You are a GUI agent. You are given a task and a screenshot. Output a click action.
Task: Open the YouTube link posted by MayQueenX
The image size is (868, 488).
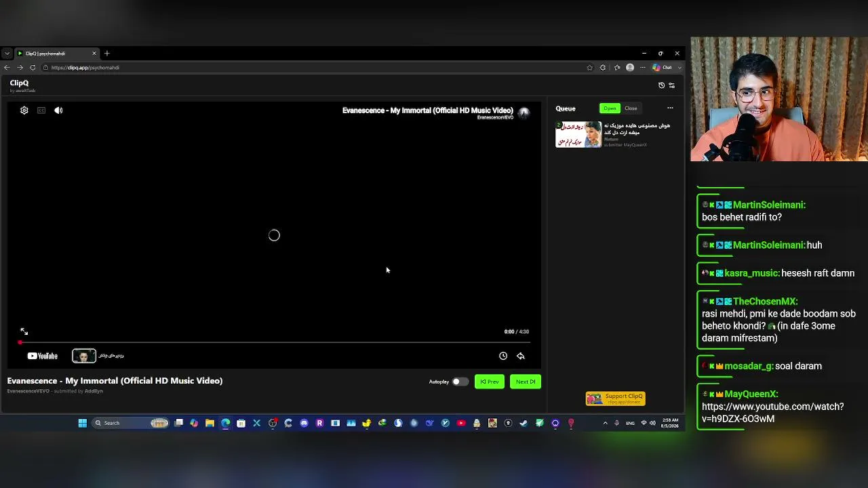[773, 413]
